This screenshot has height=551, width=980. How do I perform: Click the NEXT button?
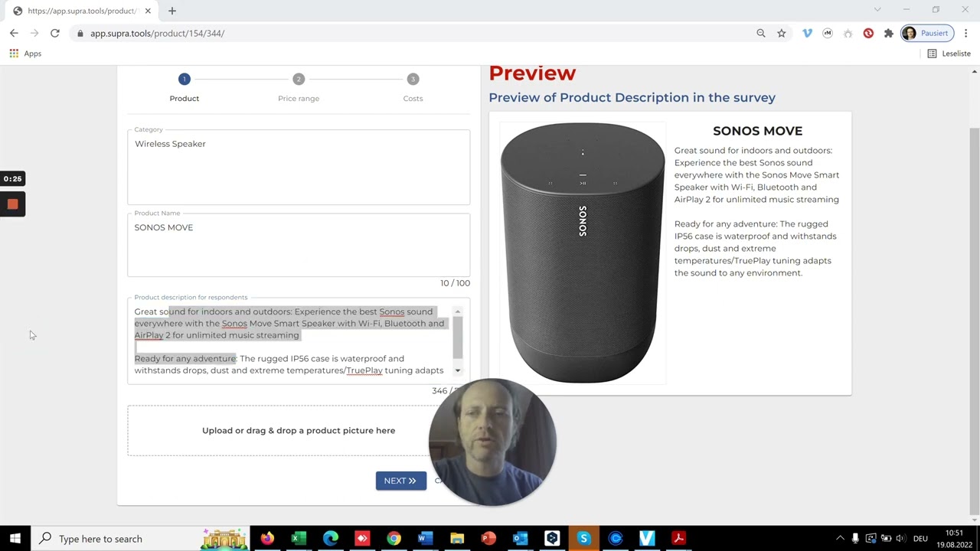coord(400,481)
